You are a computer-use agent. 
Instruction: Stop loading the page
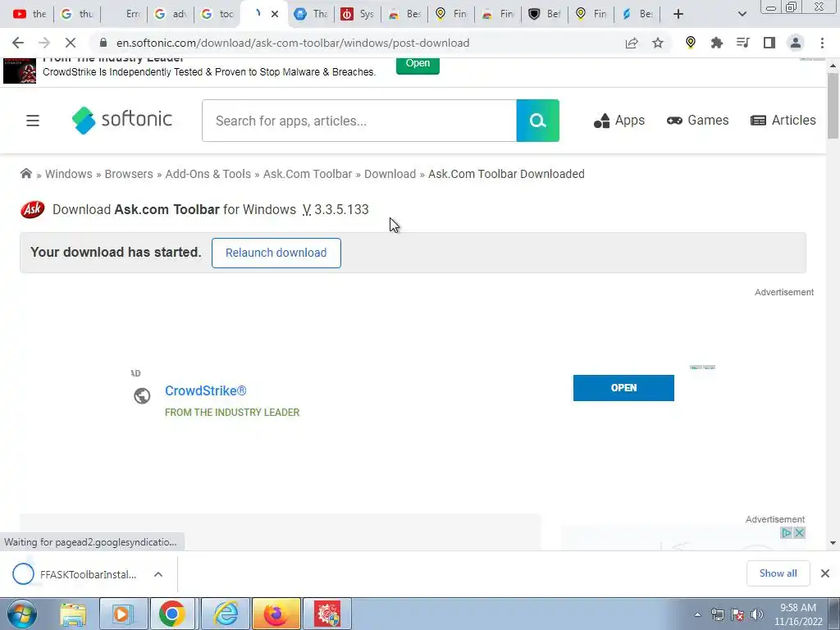pyautogui.click(x=71, y=43)
